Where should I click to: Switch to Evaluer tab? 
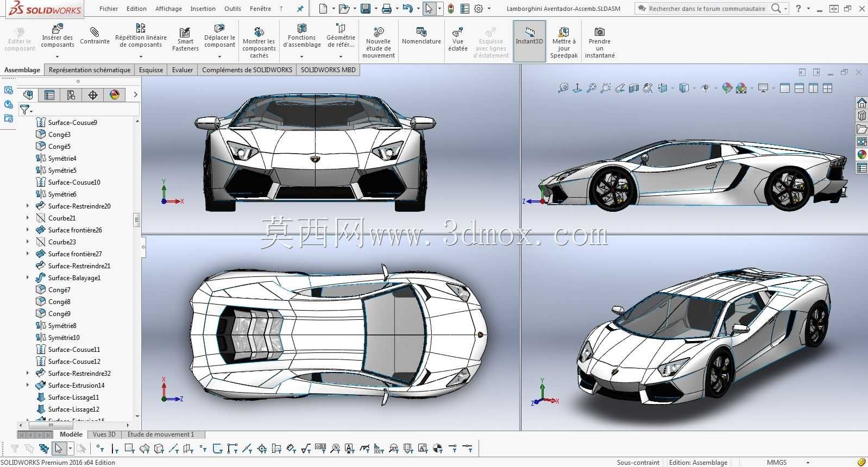click(183, 70)
